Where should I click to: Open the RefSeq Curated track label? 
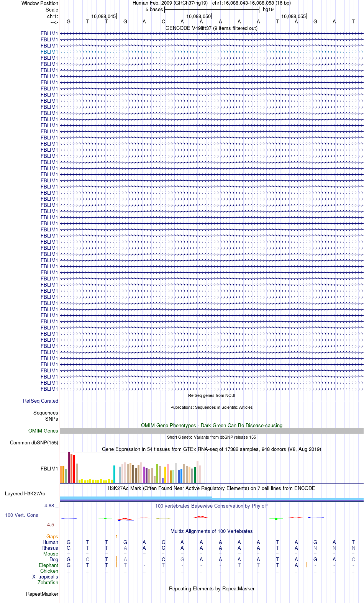pyautogui.click(x=41, y=401)
